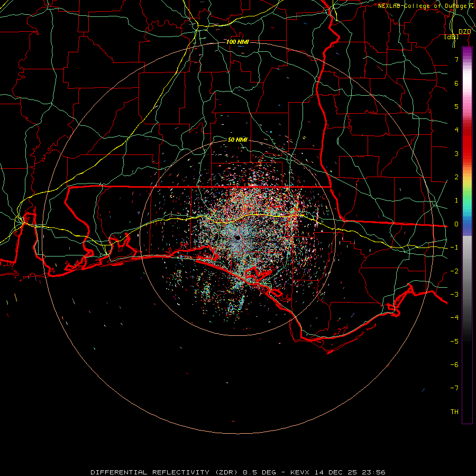476x476 pixels.
Task: Pick the green band of the color bar
Action: (x=467, y=196)
